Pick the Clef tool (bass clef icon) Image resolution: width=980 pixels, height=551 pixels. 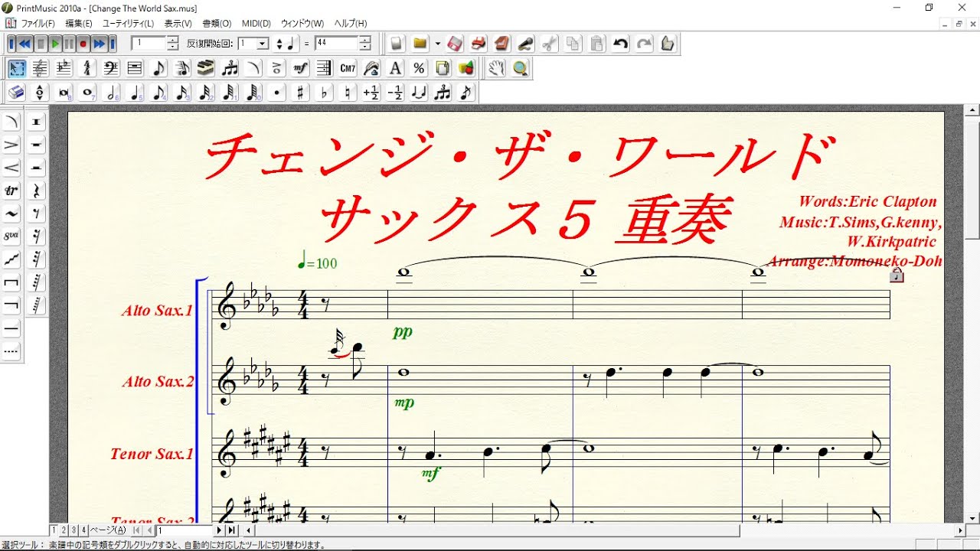pyautogui.click(x=111, y=68)
